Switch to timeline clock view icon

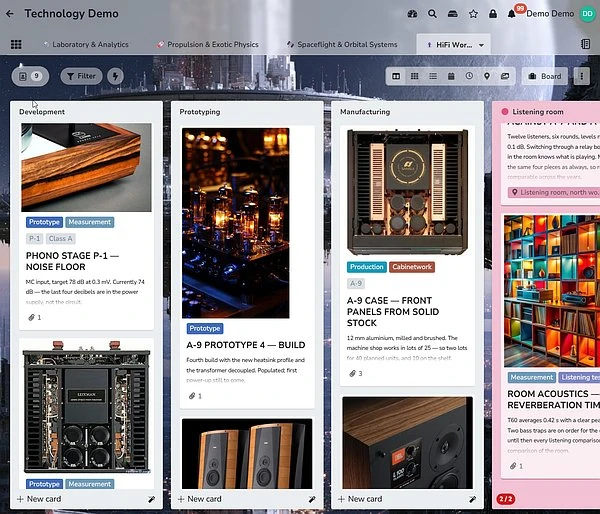click(x=469, y=76)
